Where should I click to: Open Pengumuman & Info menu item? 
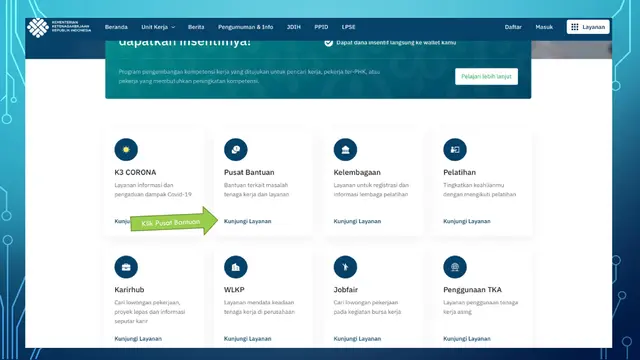(245, 27)
